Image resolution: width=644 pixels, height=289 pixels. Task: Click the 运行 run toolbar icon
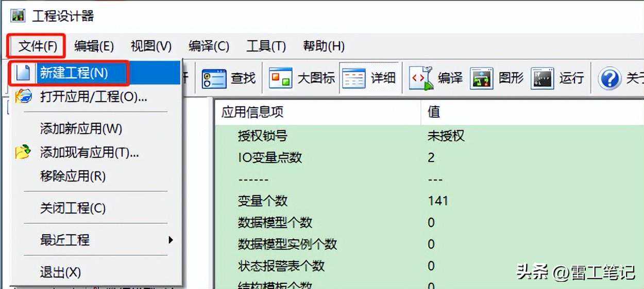coord(542,78)
